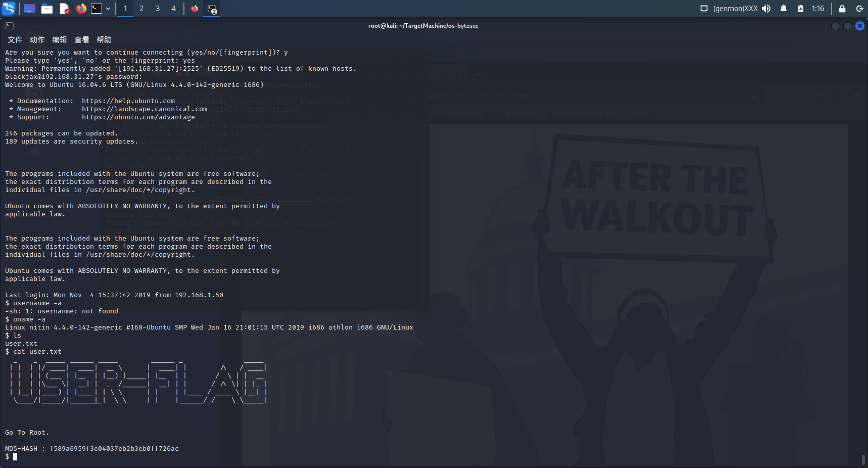Click the 'Last login' line
This screenshot has height=468, width=868.
tap(114, 295)
